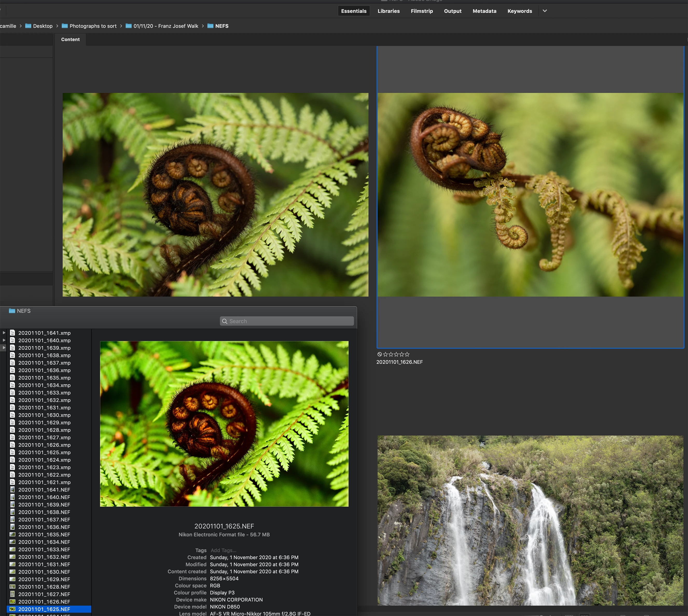Viewport: 688px width, 616px height.
Task: Set third rating star for 20201101_1626.NEF
Action: point(396,354)
